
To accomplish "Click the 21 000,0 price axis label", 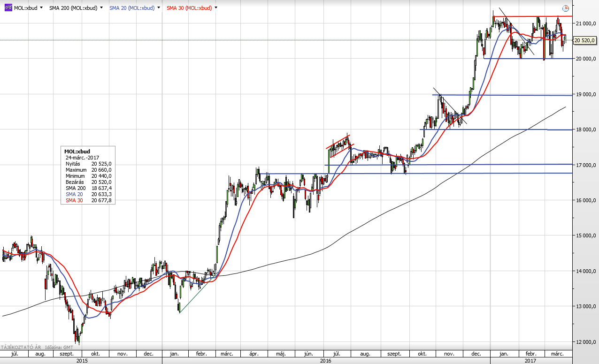I will [586, 23].
